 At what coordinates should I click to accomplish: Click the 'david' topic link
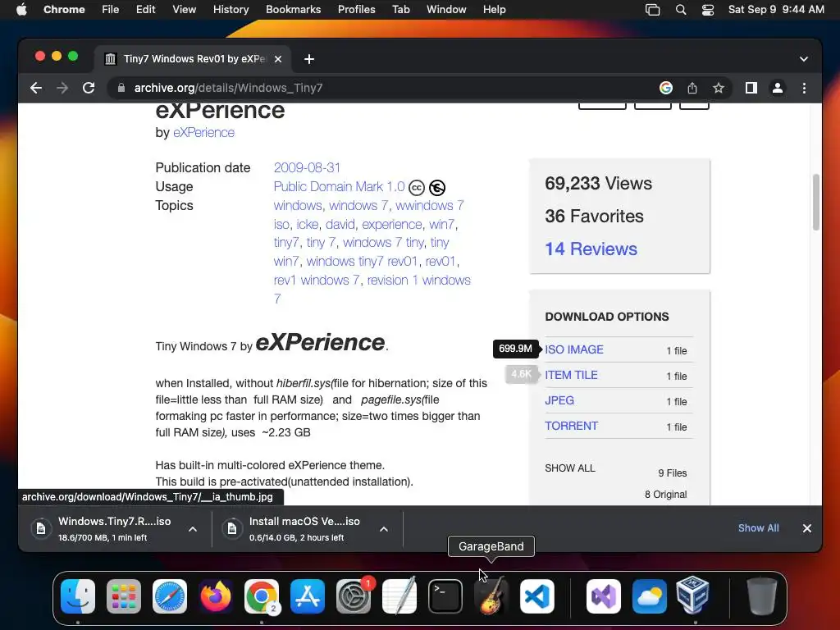pos(340,224)
